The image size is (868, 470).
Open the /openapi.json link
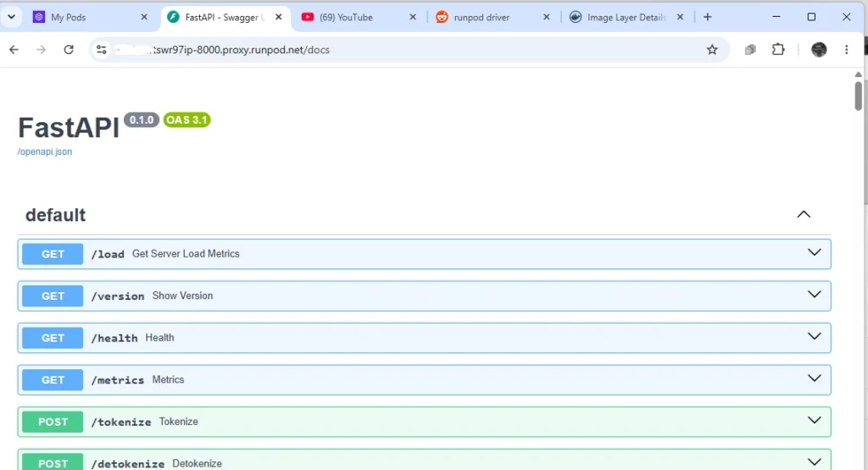45,152
